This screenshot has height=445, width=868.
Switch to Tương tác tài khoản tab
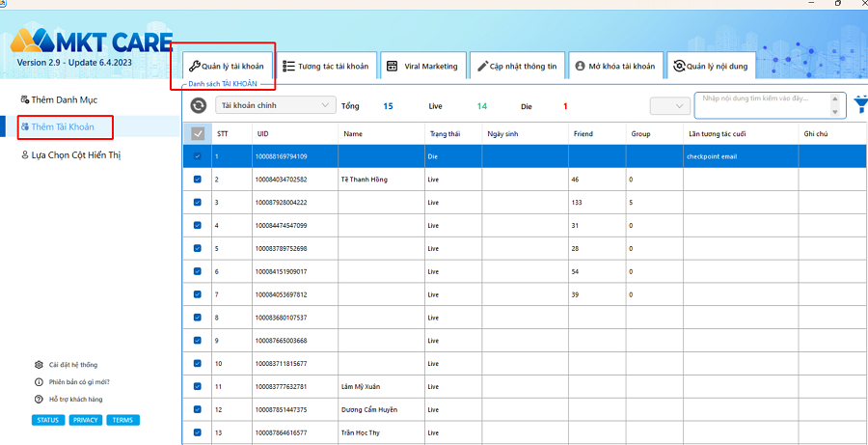click(326, 67)
